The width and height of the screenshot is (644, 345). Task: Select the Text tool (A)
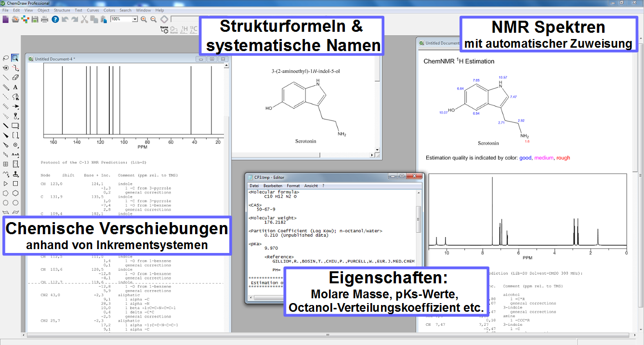[15, 87]
